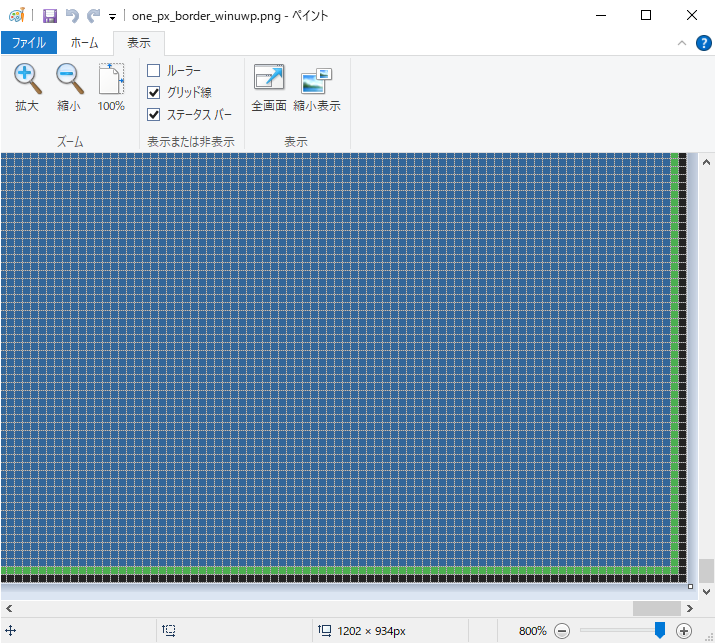Click the zoom minus button in status bar
716x644 pixels.
click(562, 631)
